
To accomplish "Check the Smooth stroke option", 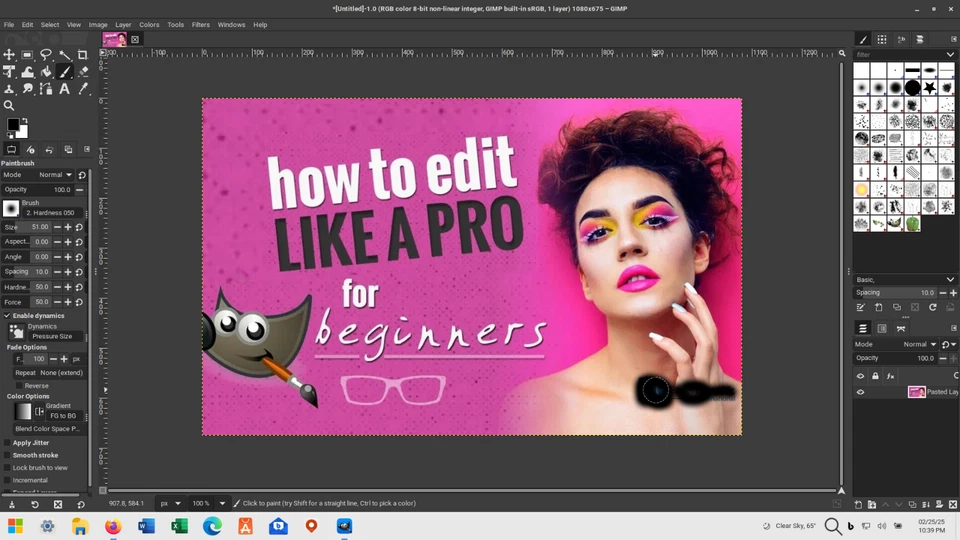I will click(7, 455).
